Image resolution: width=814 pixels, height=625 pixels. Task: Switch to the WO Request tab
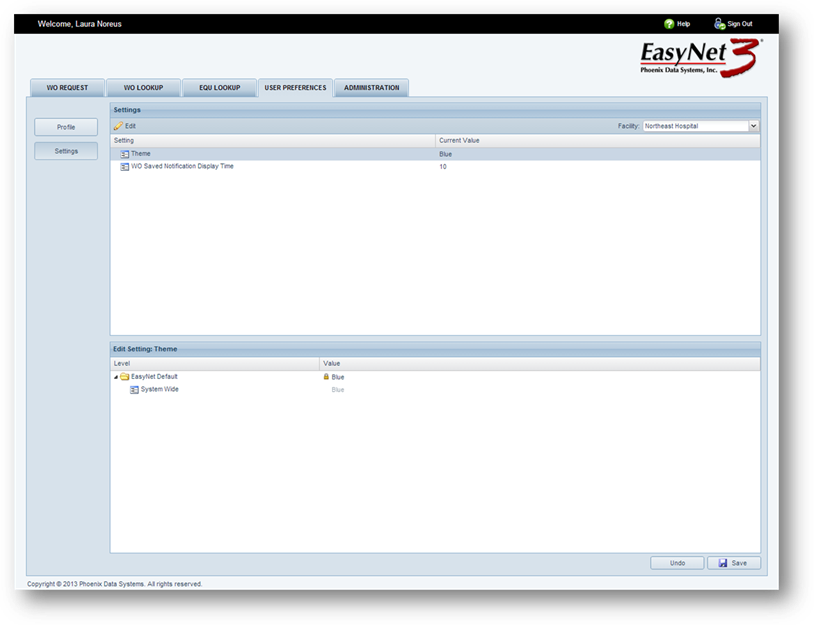pyautogui.click(x=67, y=88)
